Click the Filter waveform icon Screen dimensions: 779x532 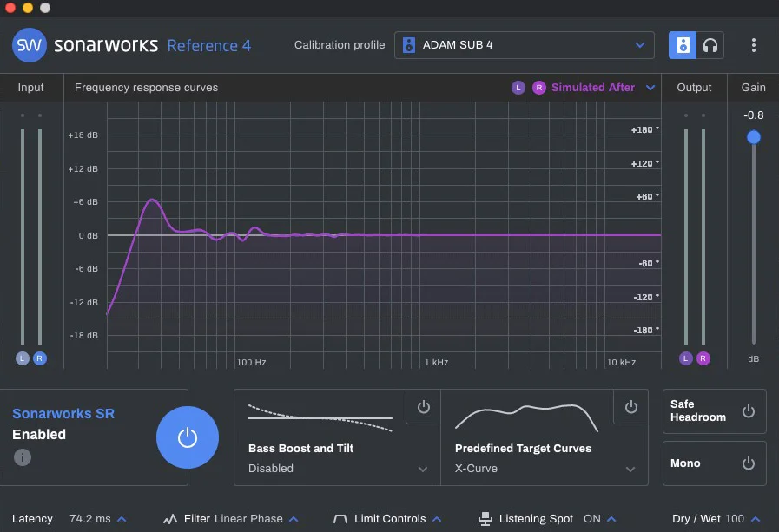click(170, 519)
